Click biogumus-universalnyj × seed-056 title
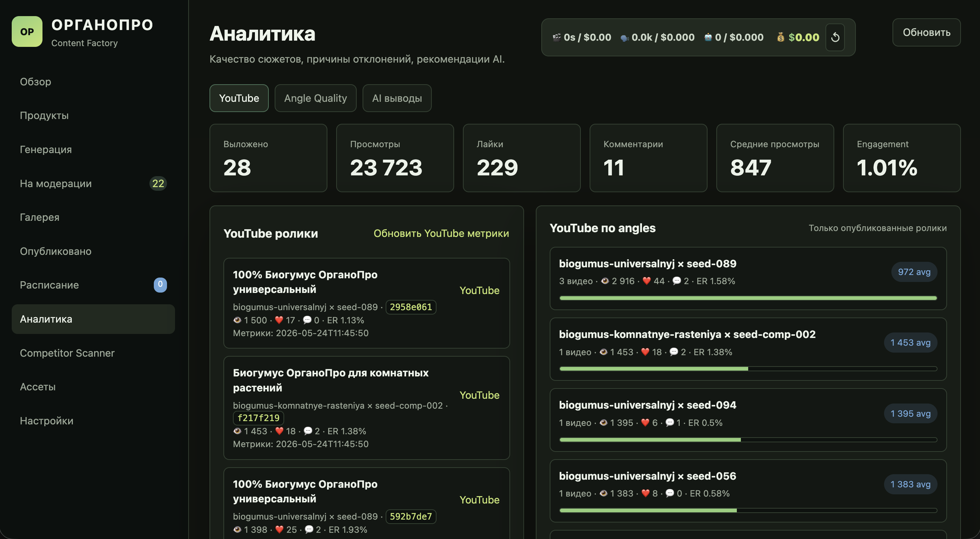 [647, 476]
